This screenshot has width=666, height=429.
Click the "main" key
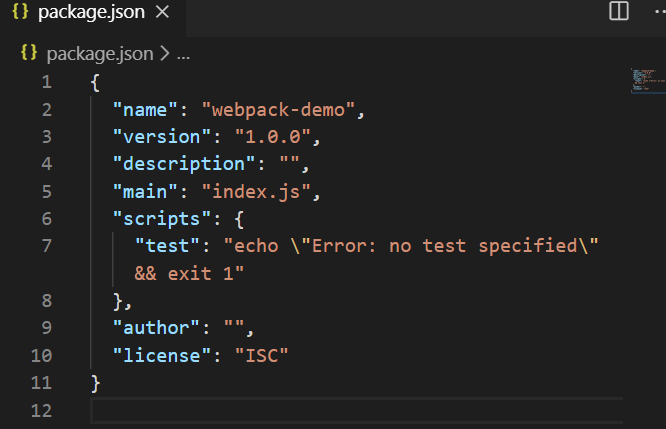click(145, 192)
